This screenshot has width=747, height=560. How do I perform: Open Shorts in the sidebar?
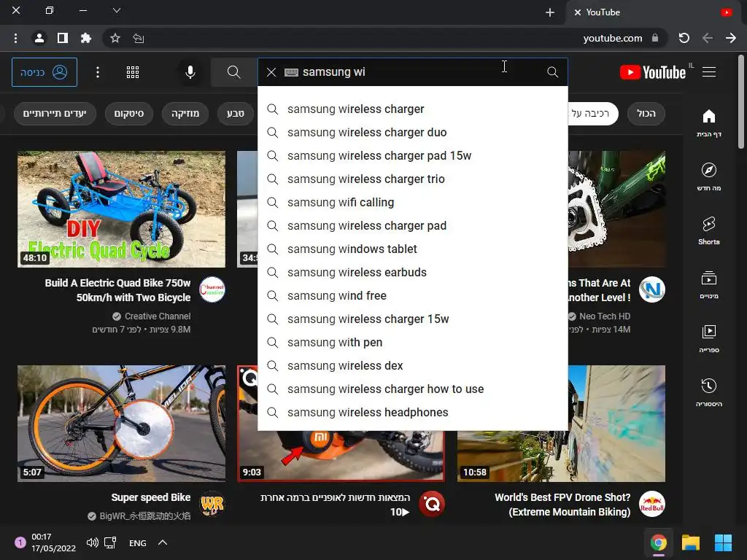coord(709,231)
